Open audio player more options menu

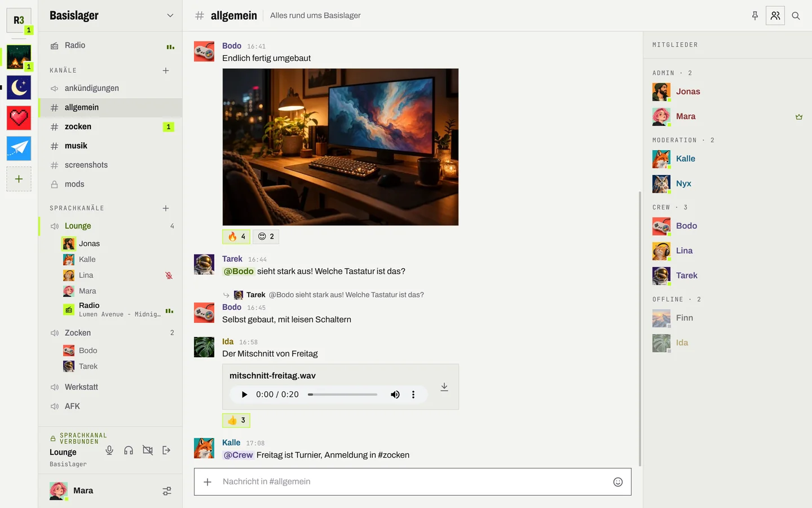(413, 395)
